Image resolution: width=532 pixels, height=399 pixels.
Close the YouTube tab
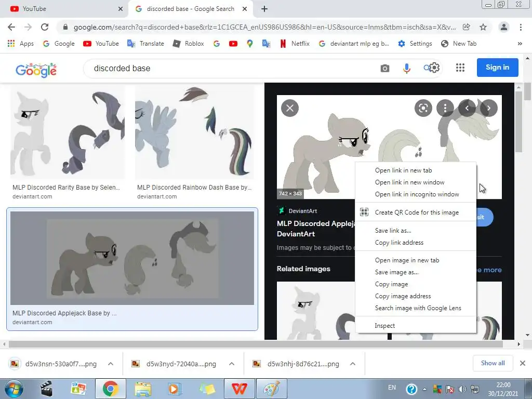(120, 9)
